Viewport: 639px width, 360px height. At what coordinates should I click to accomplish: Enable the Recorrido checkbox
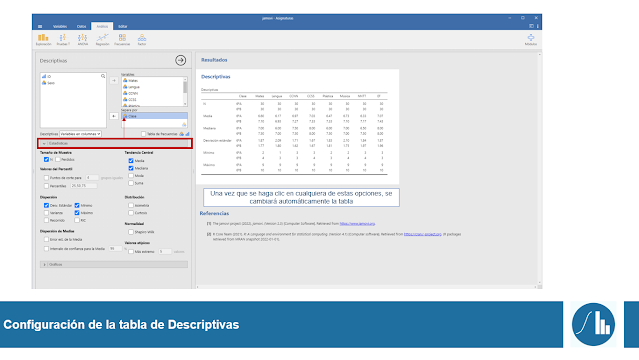pyautogui.click(x=46, y=220)
